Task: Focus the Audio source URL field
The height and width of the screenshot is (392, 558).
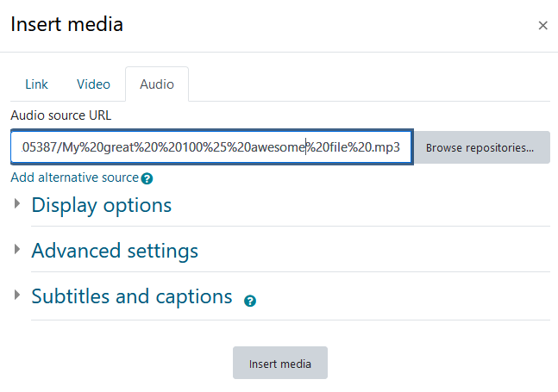Action: (212, 147)
